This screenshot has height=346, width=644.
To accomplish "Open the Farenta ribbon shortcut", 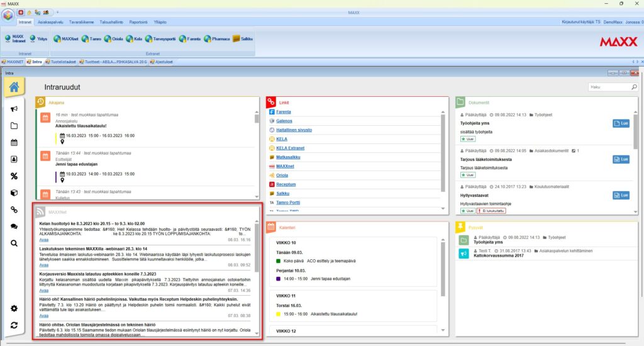I will (190, 38).
